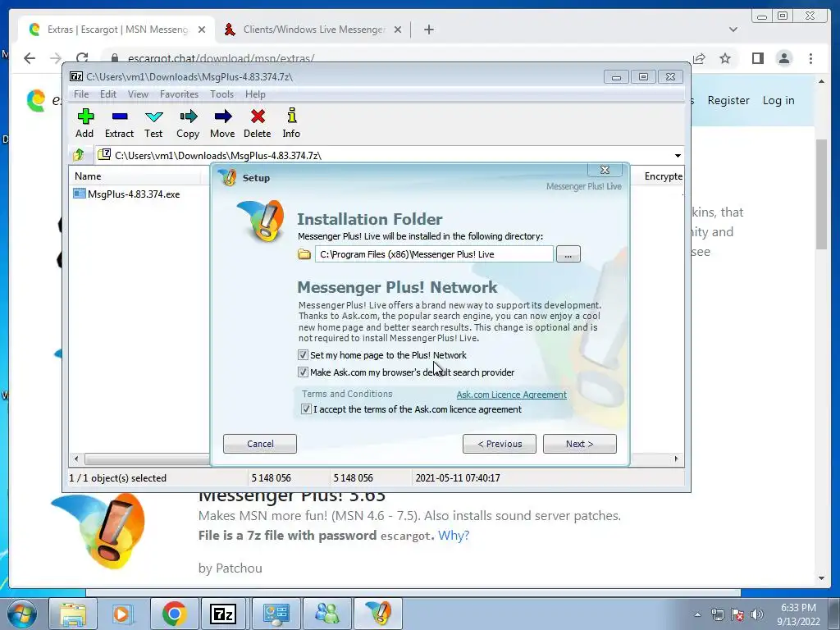Switch to Clients/Windows Live Messenger tab
Screen dimensions: 840x630
314,30
